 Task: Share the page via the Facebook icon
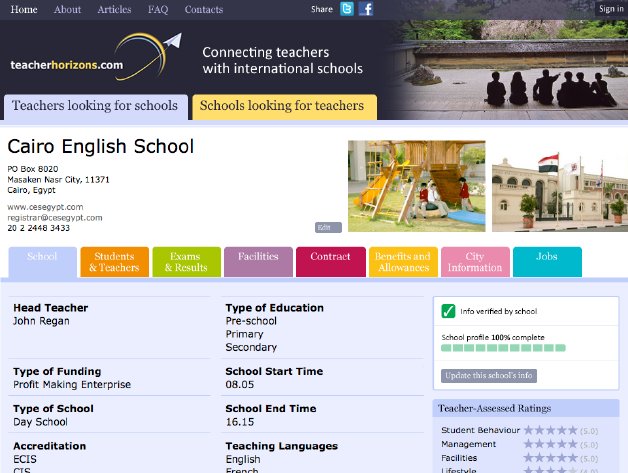(x=366, y=9)
